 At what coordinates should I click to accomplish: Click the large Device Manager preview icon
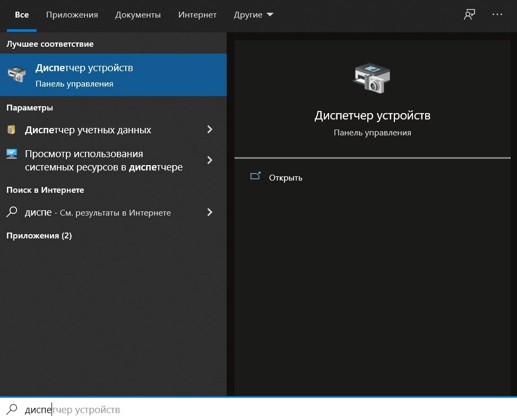click(372, 78)
